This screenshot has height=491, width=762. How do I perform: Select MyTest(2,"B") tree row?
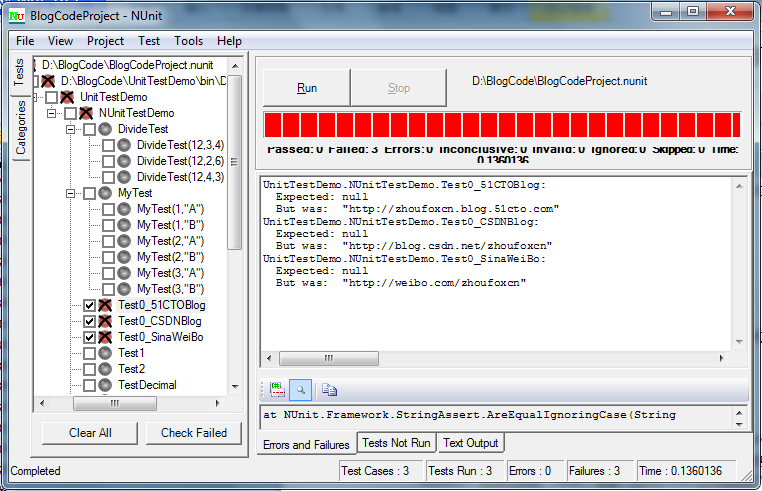click(x=171, y=258)
